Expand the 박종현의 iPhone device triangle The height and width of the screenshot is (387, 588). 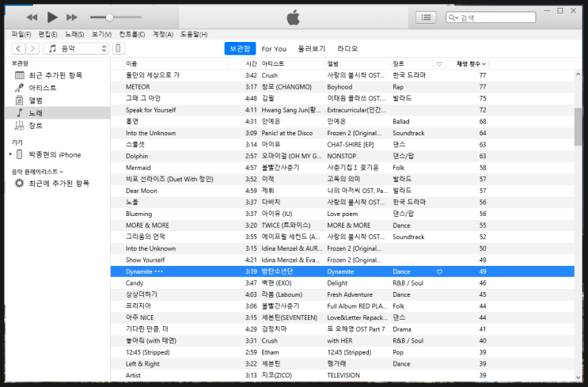coord(10,154)
